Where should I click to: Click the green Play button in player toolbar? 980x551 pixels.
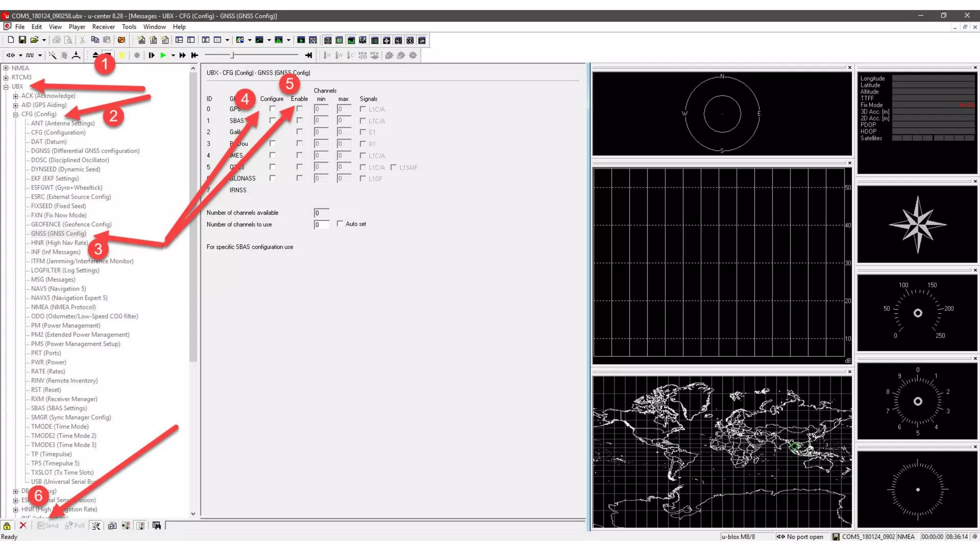pyautogui.click(x=163, y=55)
